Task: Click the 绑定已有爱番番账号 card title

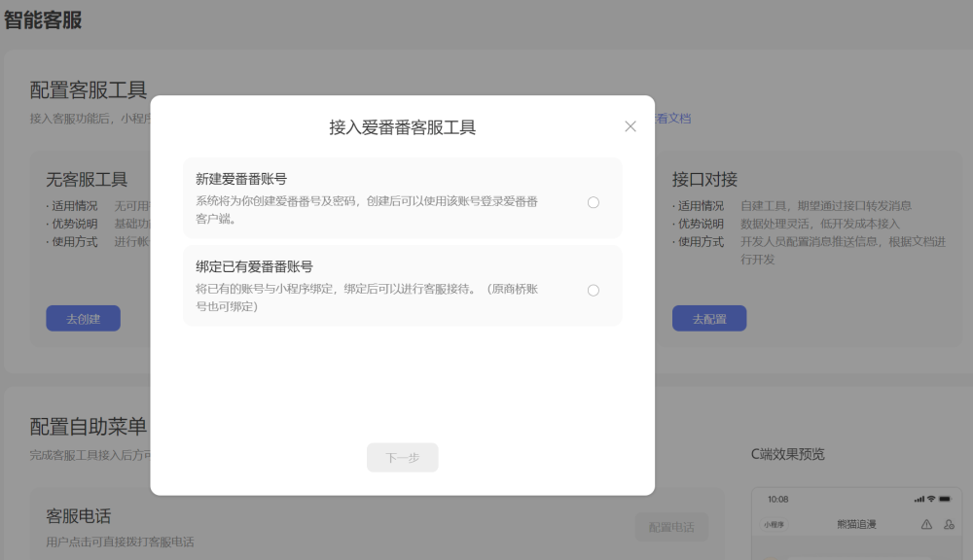Action: click(254, 266)
